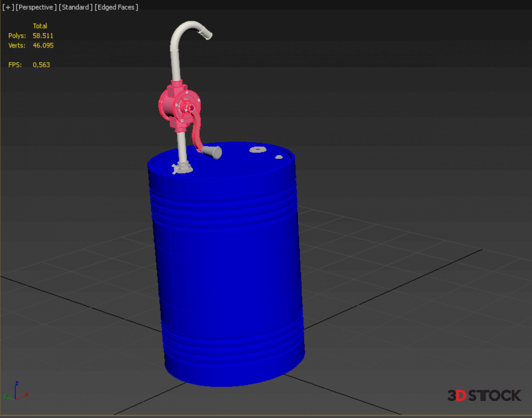
Task: Click the Verts count value 46.095
Action: tap(43, 45)
